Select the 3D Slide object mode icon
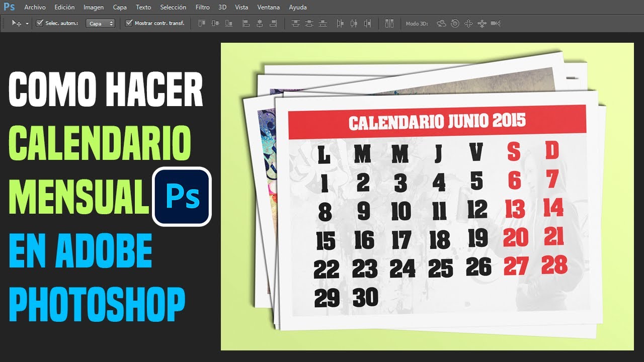This screenshot has height=362, width=644. (482, 23)
